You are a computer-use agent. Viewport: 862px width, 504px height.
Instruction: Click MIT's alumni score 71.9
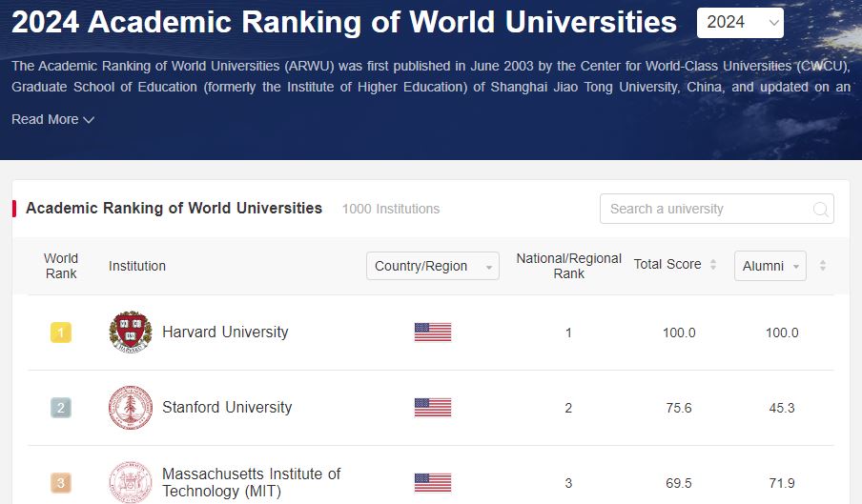(x=782, y=483)
